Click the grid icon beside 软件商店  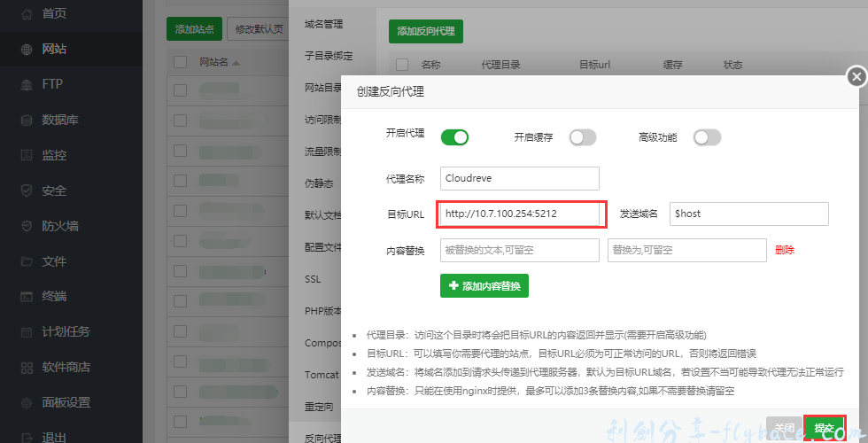coord(27,367)
